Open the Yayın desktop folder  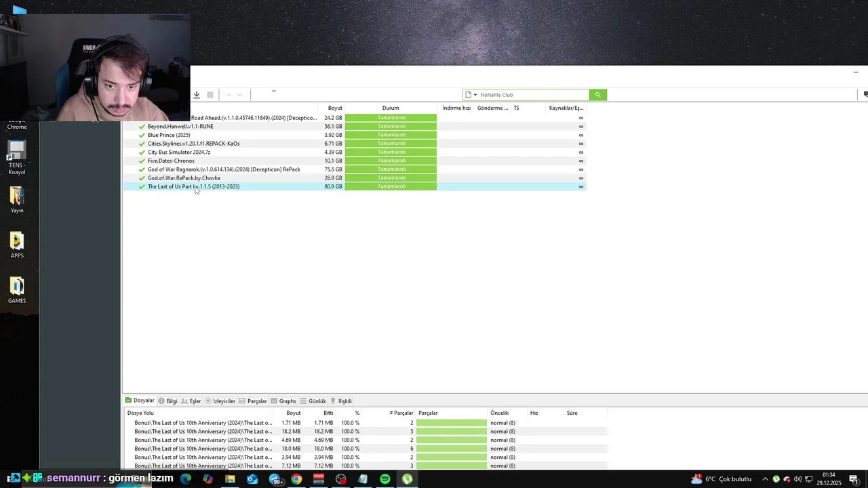tap(17, 200)
